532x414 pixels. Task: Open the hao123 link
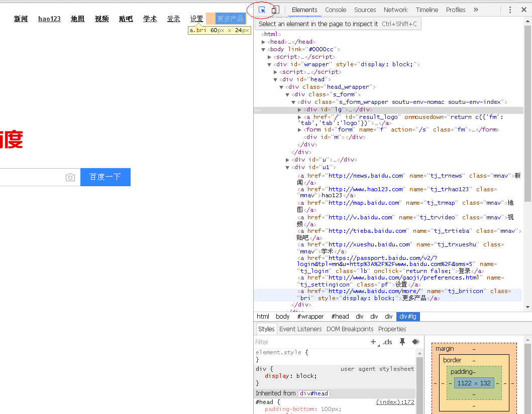pos(50,19)
